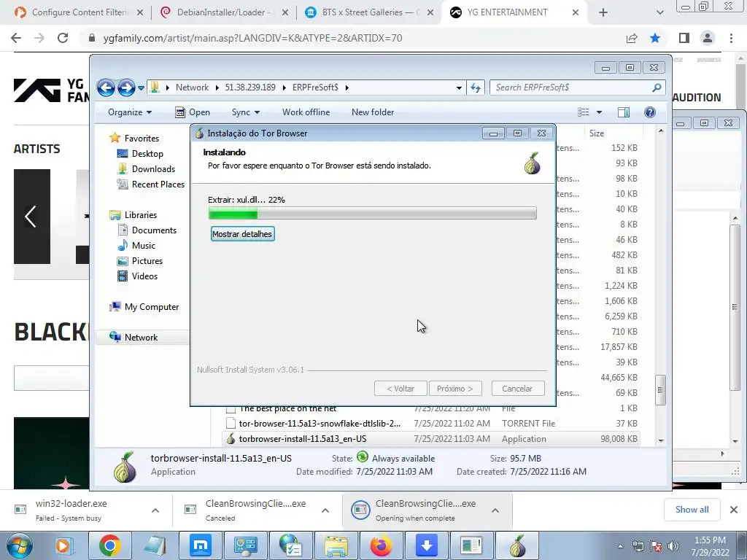
Task: Click Windows Start button
Action: coord(19,545)
